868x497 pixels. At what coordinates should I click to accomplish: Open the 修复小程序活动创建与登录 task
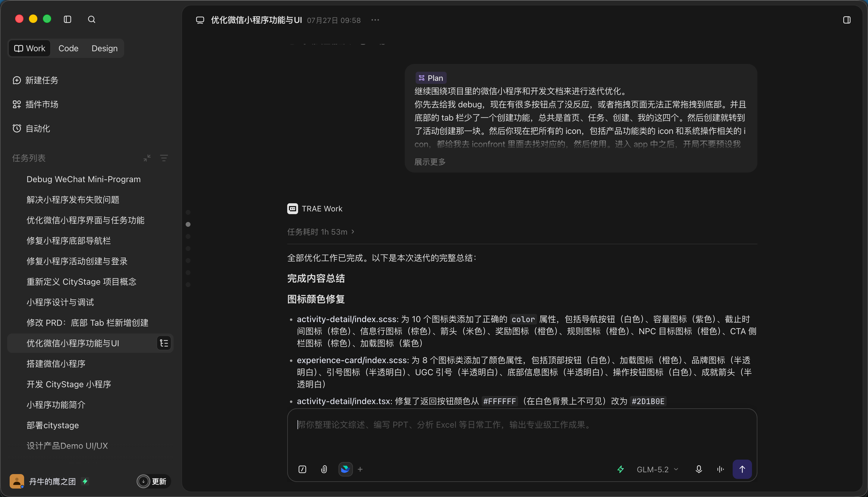[90, 261]
